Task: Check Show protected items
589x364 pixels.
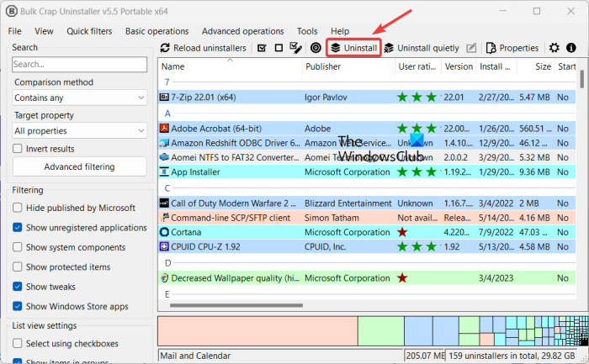Action: click(18, 266)
